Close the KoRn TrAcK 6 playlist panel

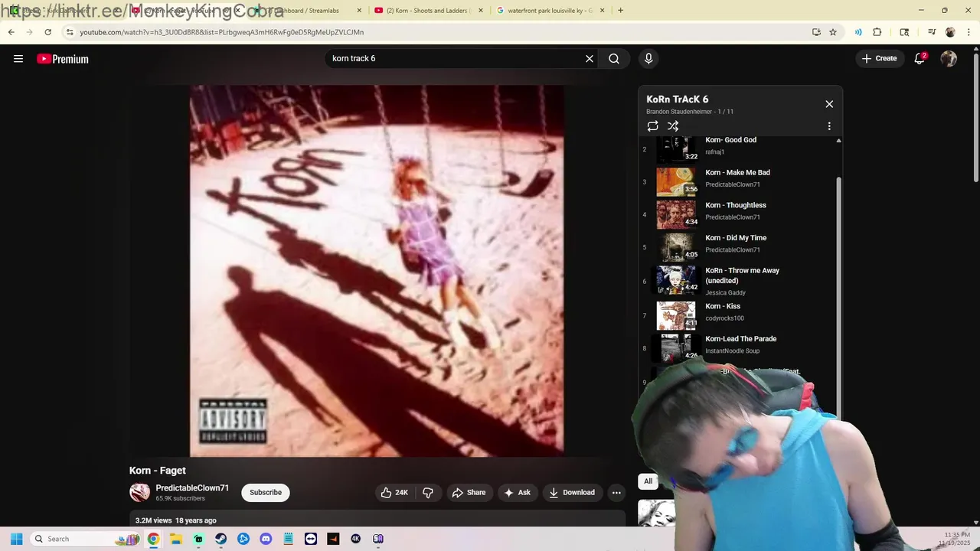click(x=829, y=104)
